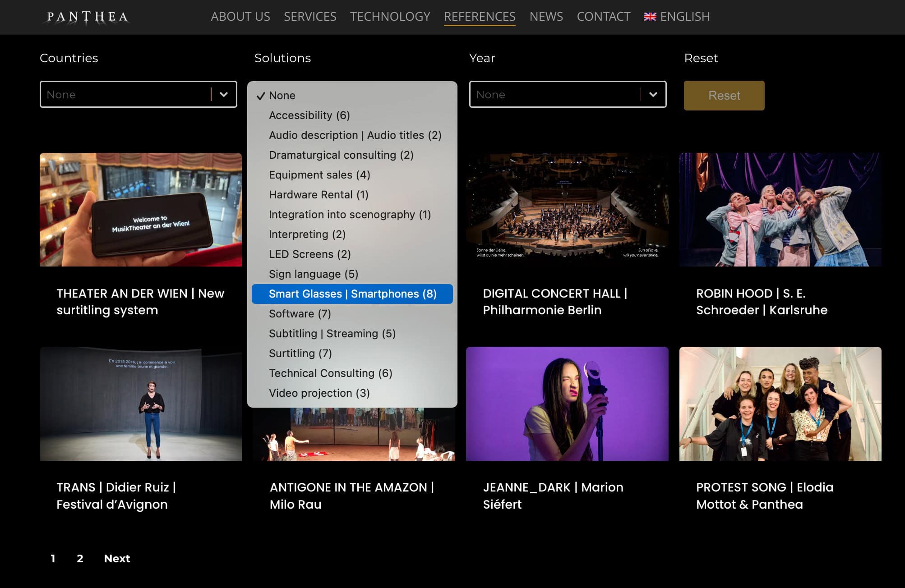Select Accessibility (6) from the list
905x588 pixels.
click(x=309, y=115)
